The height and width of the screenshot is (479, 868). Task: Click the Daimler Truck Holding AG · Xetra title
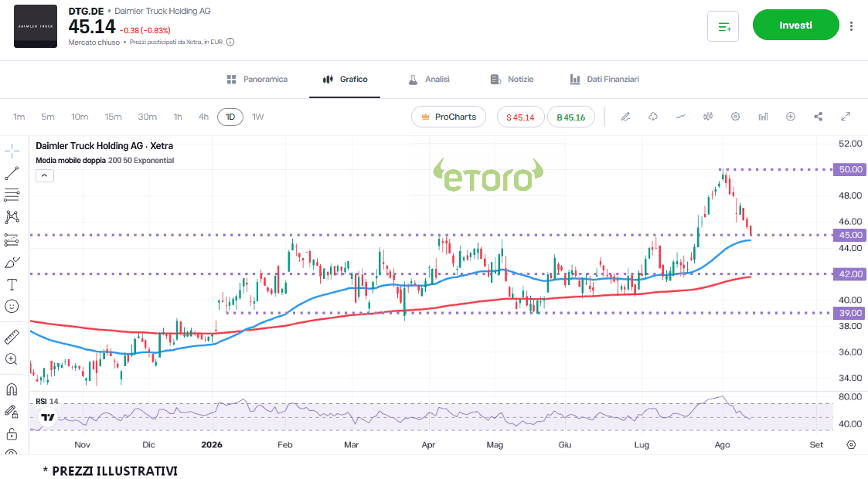pos(104,146)
